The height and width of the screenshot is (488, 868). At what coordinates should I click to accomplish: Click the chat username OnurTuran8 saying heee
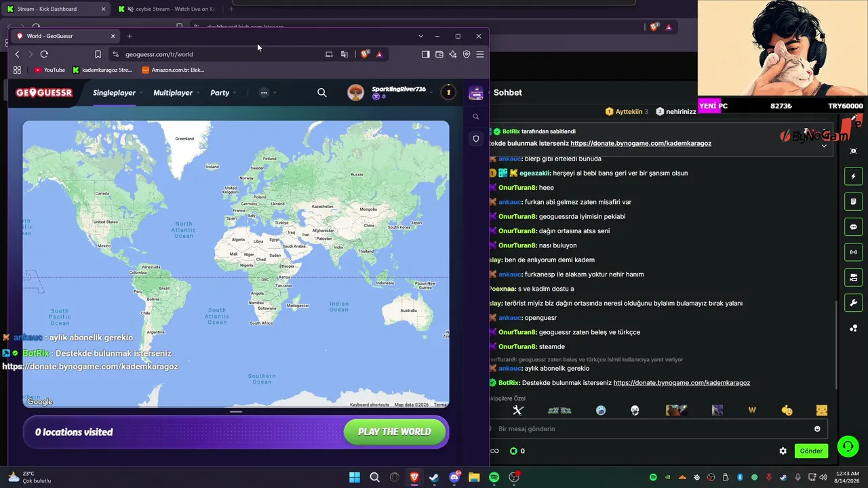(x=517, y=188)
